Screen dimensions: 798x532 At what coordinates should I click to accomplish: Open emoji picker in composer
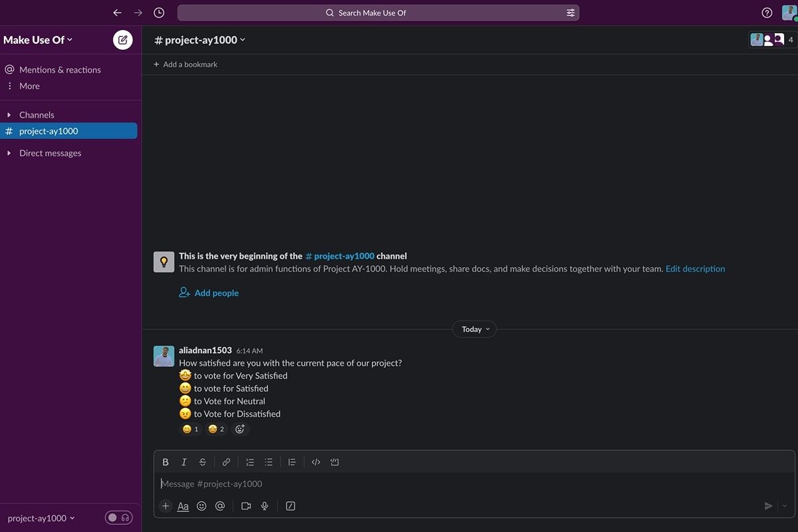[201, 506]
